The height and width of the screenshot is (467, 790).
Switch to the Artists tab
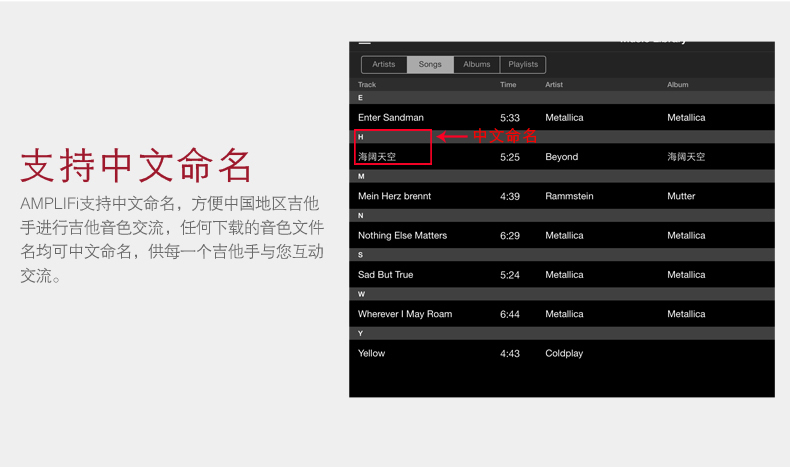coord(384,64)
